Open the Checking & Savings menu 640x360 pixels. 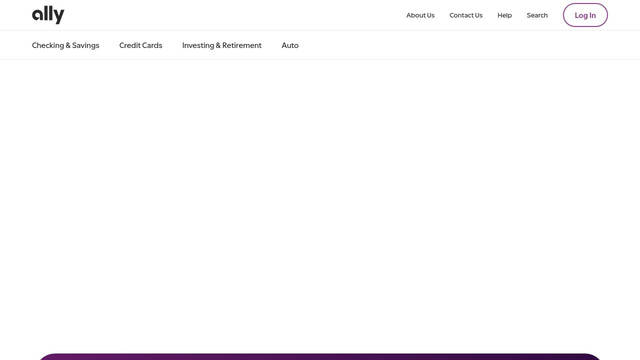(x=65, y=45)
